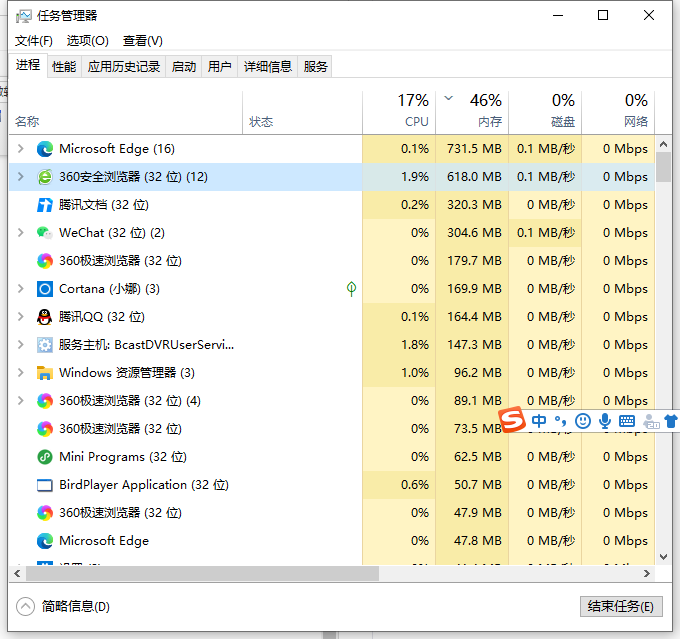Viewport: 680px width, 639px height.
Task: Expand the Cortana (小娜) process tree
Action: (21, 289)
